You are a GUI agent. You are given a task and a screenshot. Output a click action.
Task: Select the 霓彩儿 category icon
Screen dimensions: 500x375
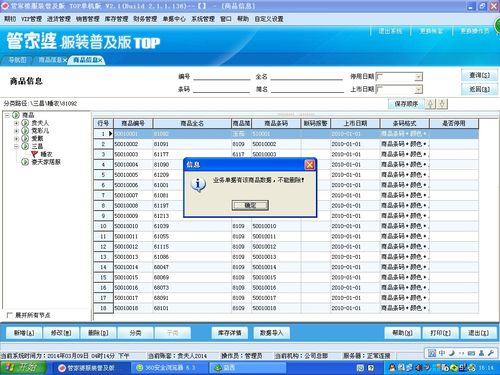tap(25, 131)
